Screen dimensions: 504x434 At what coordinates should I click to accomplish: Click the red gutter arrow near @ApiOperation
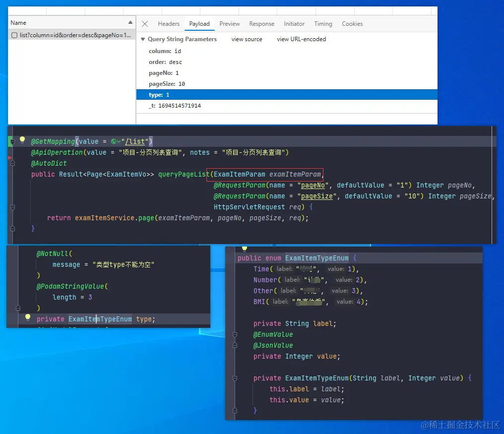click(9, 158)
